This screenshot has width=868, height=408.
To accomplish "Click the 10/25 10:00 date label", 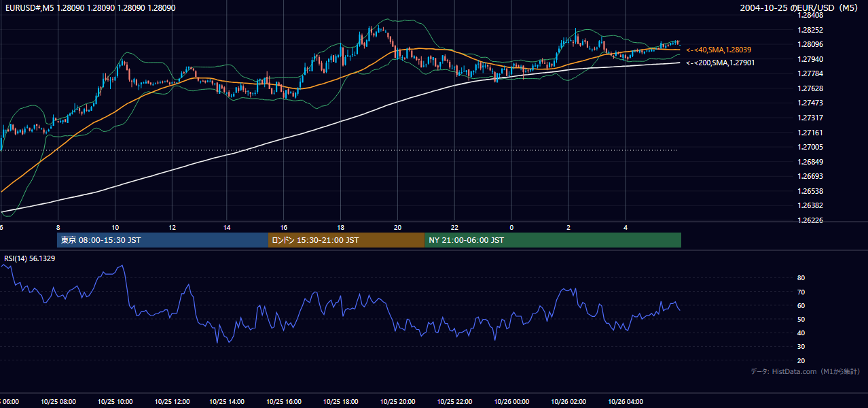I will (115, 401).
